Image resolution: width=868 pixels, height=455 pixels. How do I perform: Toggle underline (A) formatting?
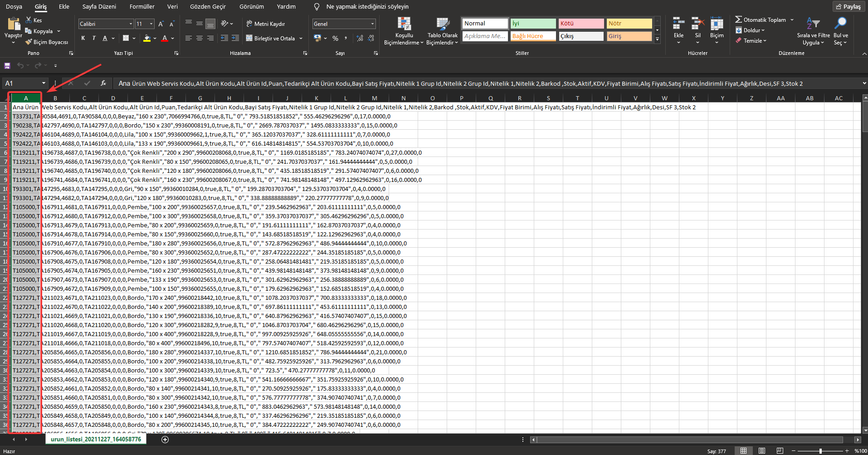click(105, 38)
